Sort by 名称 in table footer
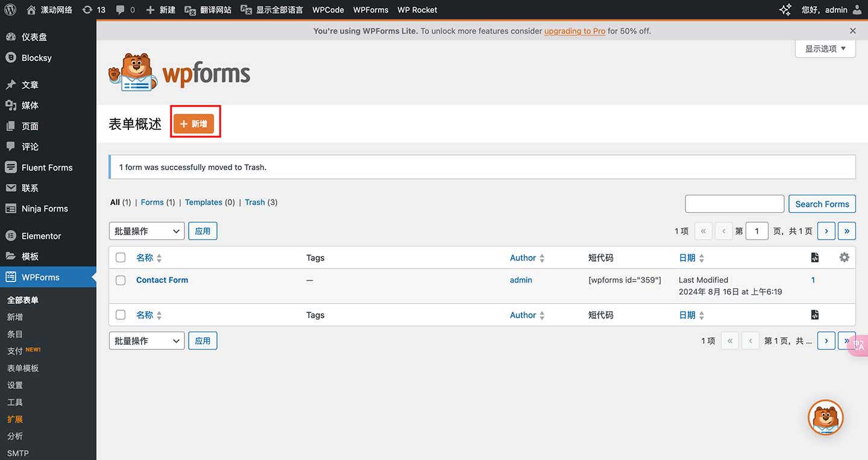This screenshot has height=460, width=868. click(149, 315)
